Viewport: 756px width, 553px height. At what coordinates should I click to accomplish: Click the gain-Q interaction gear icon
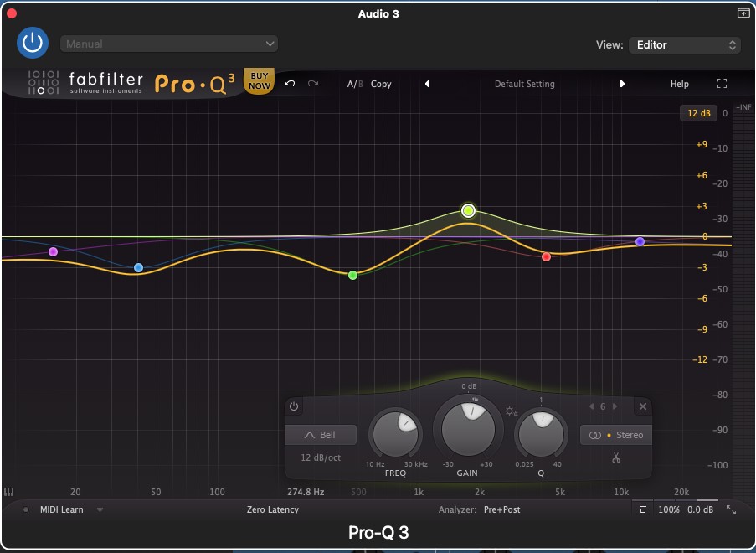(511, 411)
